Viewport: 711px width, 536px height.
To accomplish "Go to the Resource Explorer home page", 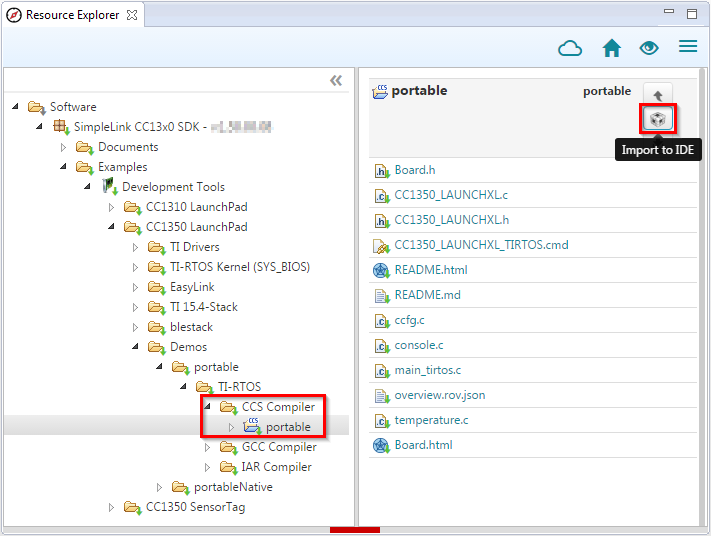I will tap(612, 48).
